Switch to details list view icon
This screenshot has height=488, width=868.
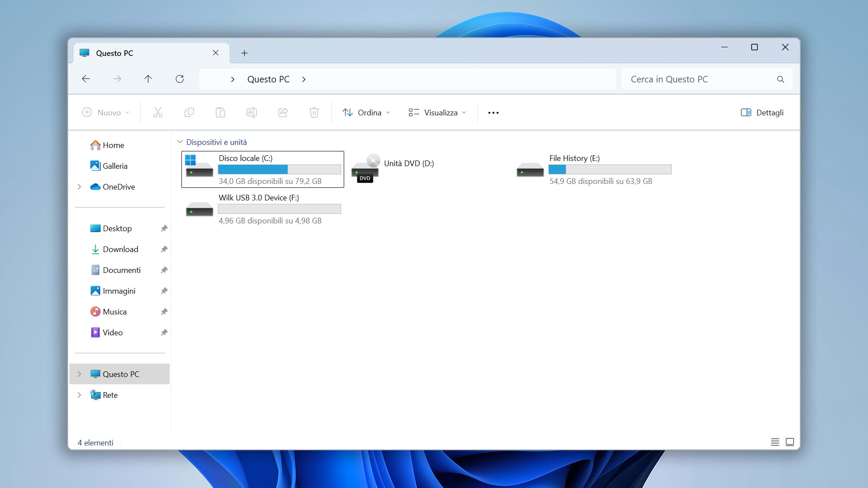point(775,442)
